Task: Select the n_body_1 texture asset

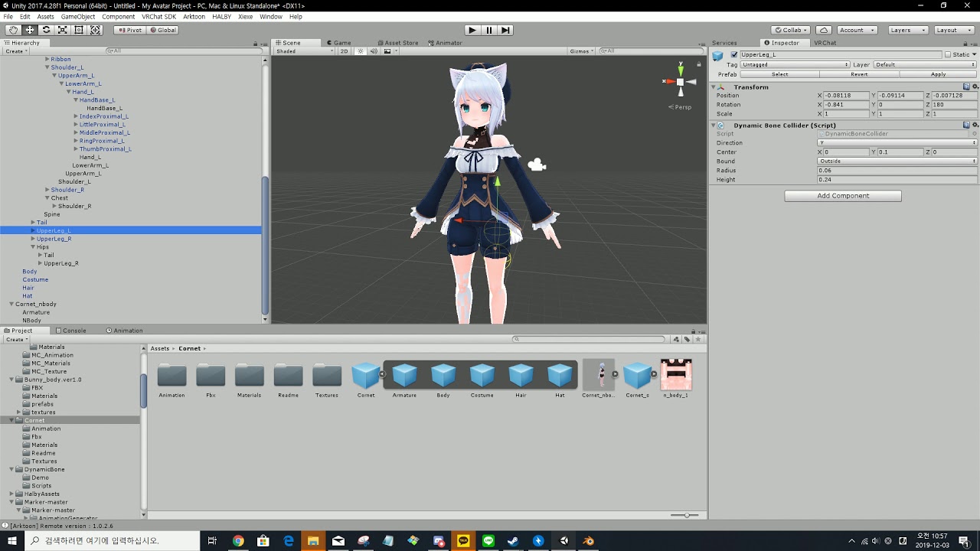Action: (676, 375)
